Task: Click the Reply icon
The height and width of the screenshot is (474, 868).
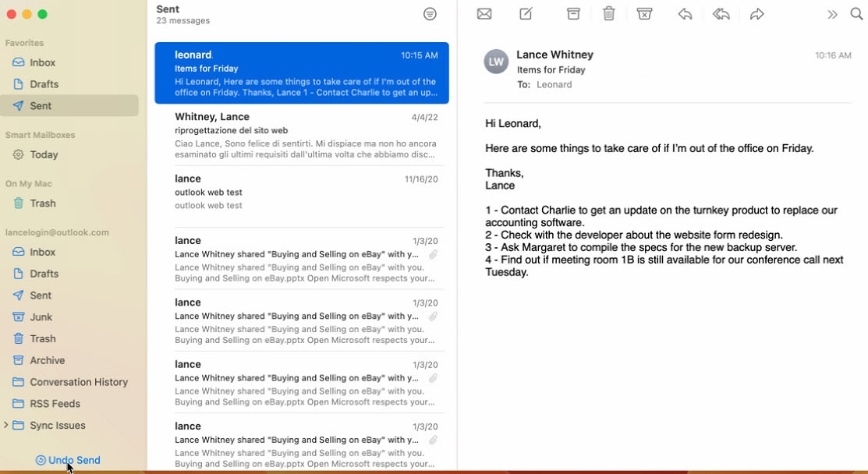Action: click(x=685, y=13)
